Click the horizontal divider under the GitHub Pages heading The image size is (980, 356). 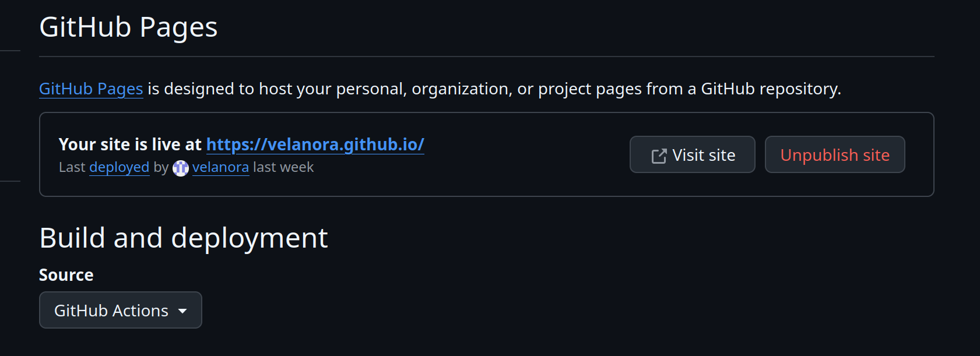pos(487,57)
